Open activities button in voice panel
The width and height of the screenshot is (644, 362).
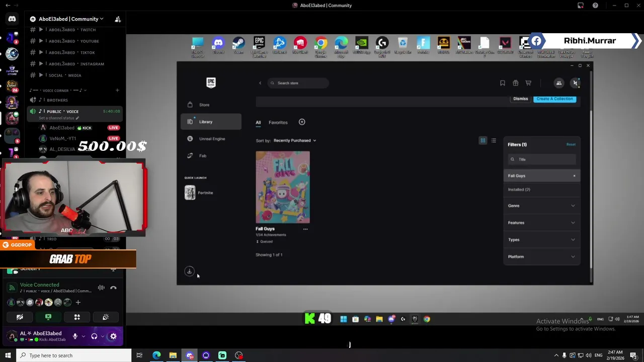tap(77, 317)
